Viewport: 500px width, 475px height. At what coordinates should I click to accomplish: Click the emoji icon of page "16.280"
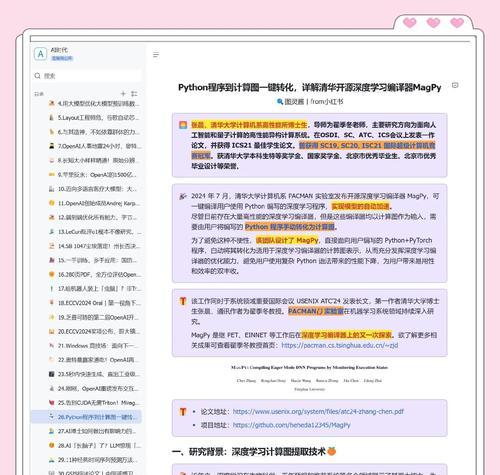pos(52,274)
